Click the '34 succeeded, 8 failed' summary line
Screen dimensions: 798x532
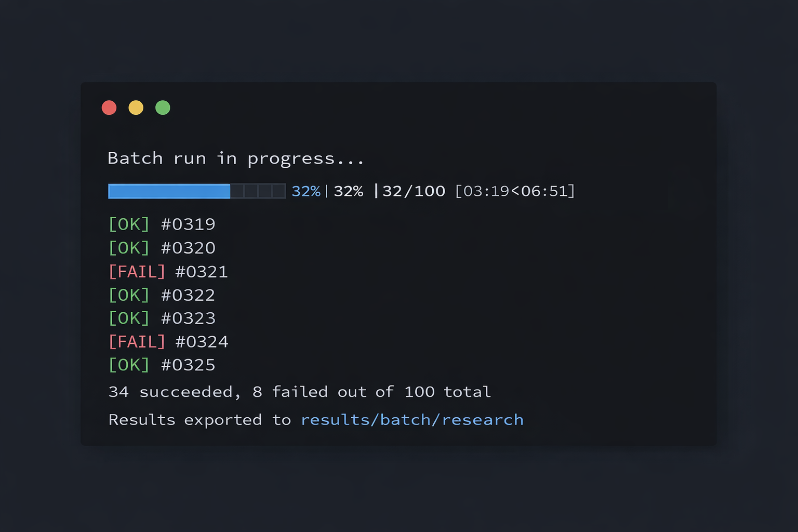click(299, 392)
